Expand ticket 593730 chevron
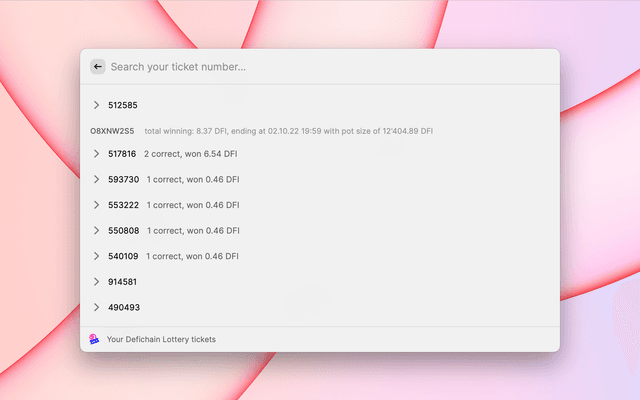The height and width of the screenshot is (400, 640). click(96, 179)
